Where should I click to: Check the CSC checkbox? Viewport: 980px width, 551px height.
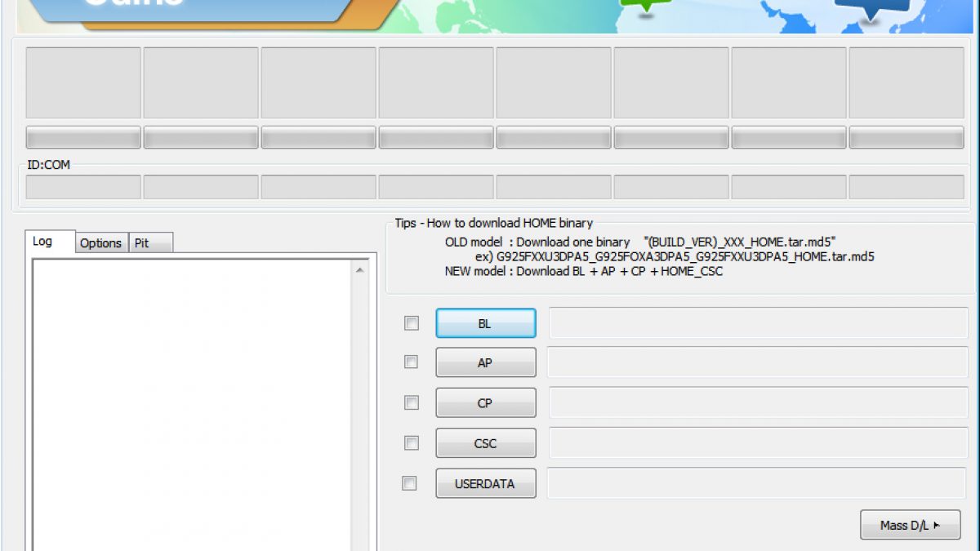pyautogui.click(x=412, y=442)
